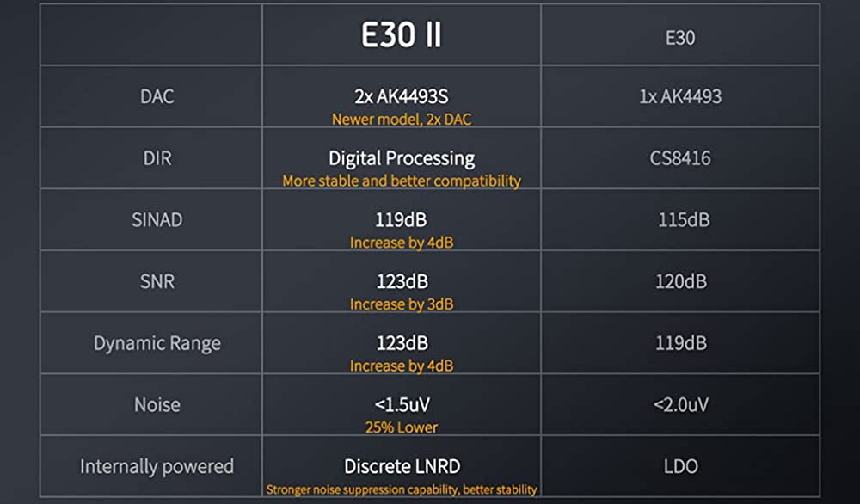Select the Discrete LNRD text
860x504 pixels.
402,467
